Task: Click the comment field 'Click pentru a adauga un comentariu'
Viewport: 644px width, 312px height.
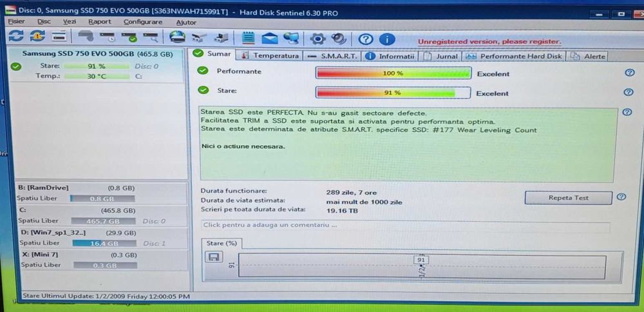Action: click(405, 225)
